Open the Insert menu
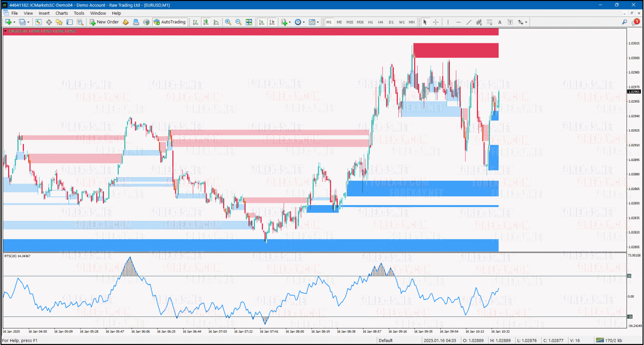 [x=44, y=13]
